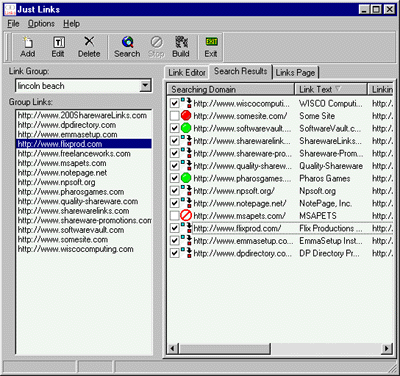Click green status icon beside pharosgames row
Image resolution: width=400 pixels, height=376 pixels.
pyautogui.click(x=186, y=178)
